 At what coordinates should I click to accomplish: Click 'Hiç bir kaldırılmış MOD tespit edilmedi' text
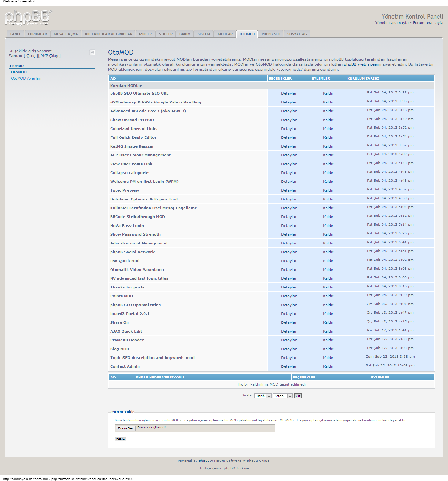click(272, 384)
